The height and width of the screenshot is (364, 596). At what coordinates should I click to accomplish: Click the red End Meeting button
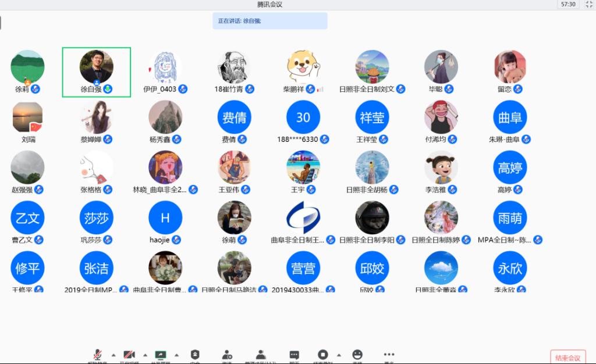(x=567, y=357)
